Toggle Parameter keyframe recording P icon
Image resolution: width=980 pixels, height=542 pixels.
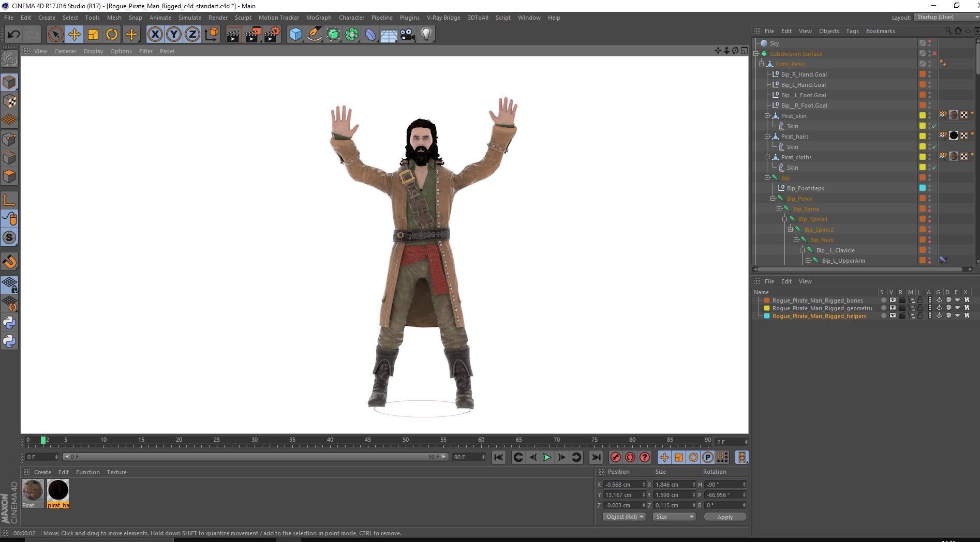click(708, 457)
